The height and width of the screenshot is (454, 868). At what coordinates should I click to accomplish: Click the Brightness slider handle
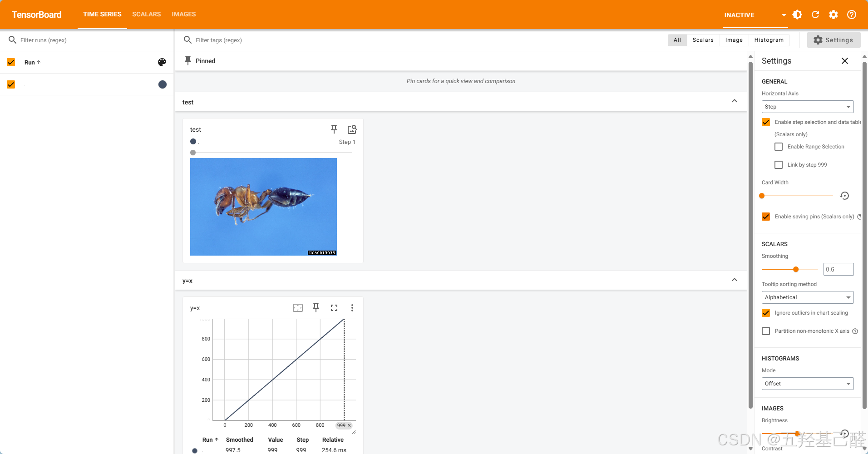click(x=798, y=434)
